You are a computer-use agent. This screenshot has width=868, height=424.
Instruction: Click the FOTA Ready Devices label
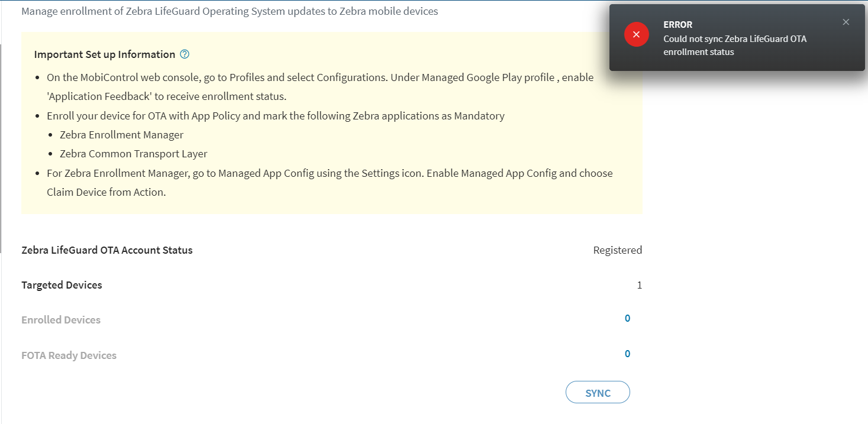click(69, 355)
